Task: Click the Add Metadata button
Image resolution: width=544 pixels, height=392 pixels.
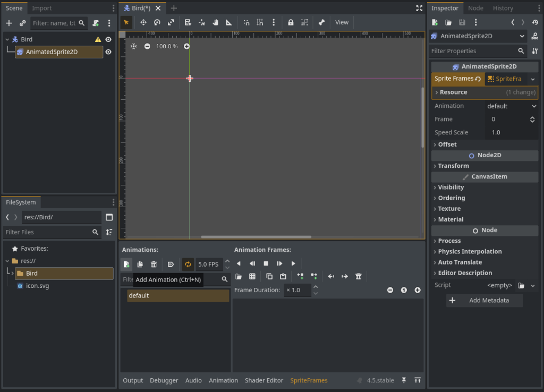Action: pyautogui.click(x=484, y=300)
